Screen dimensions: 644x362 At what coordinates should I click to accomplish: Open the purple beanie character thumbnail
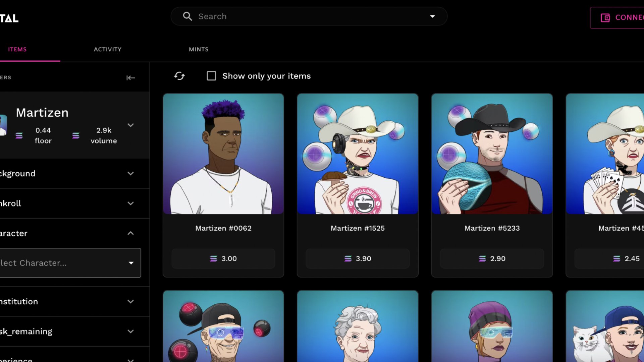(492, 326)
